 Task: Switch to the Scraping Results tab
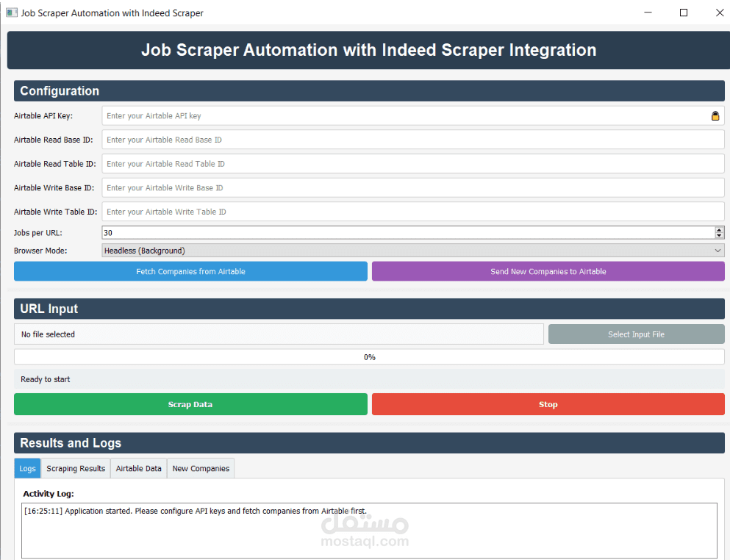75,468
